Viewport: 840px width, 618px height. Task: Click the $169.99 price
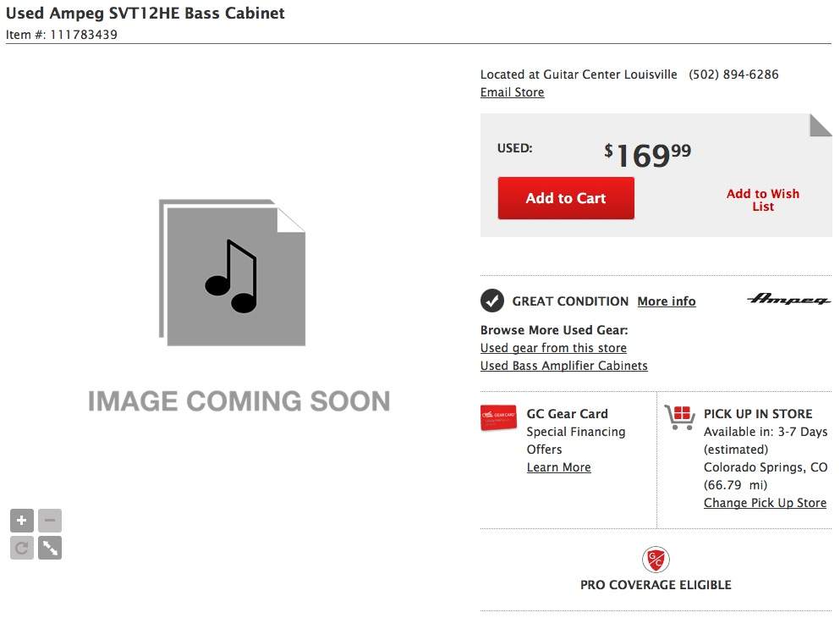(x=648, y=155)
